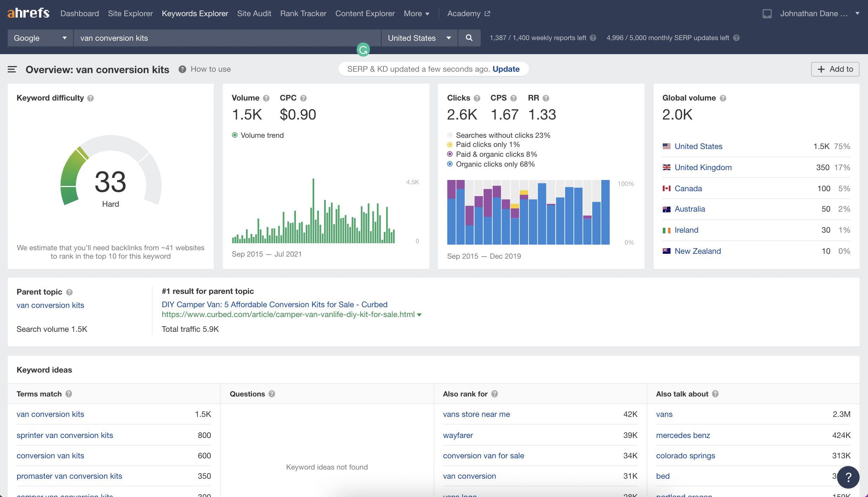The image size is (868, 497).
Task: Click the Keywords Explorer navigation icon
Action: point(195,13)
